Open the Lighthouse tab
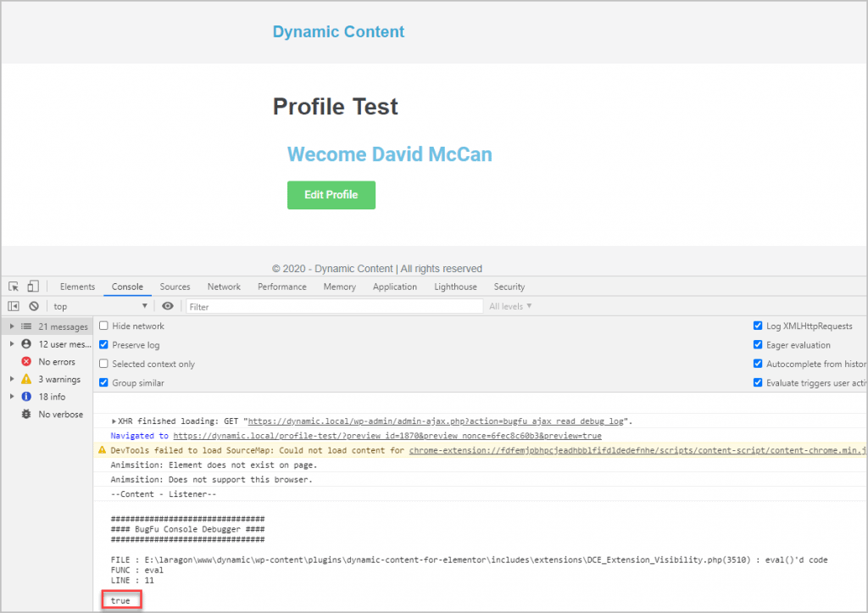Viewport: 868px width, 613px height. coord(455,287)
